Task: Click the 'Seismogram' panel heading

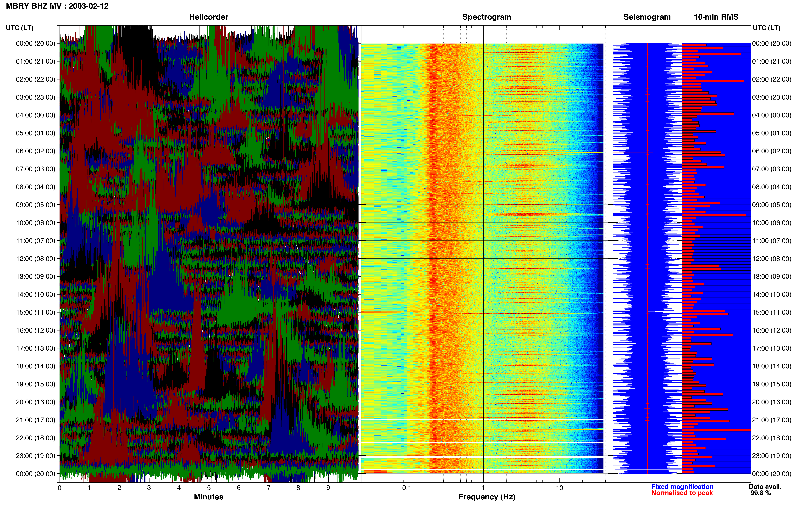Action: pyautogui.click(x=647, y=17)
